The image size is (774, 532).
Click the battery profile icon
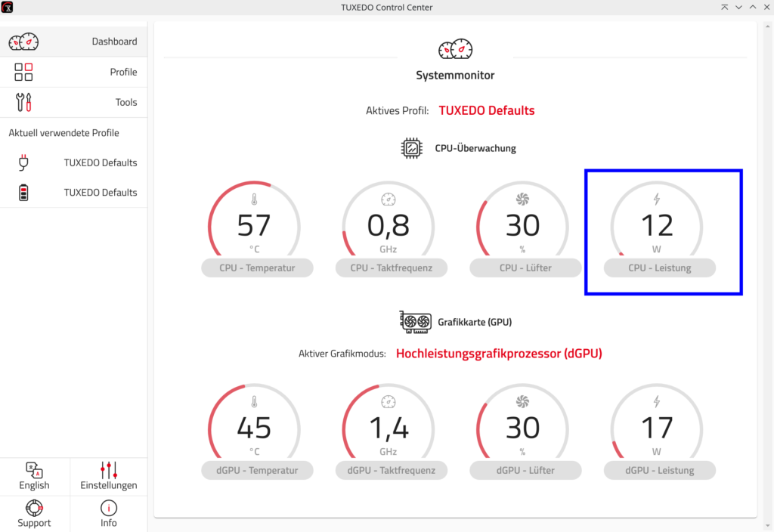click(23, 193)
